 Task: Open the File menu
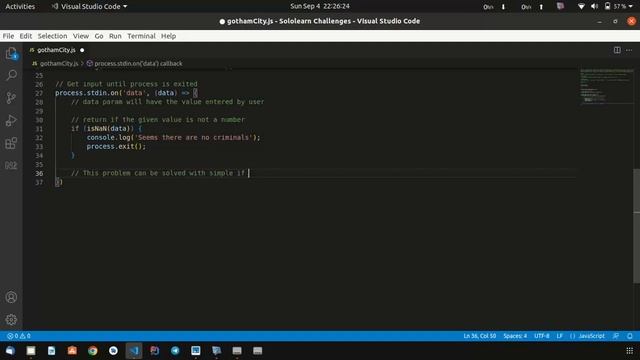(x=8, y=36)
